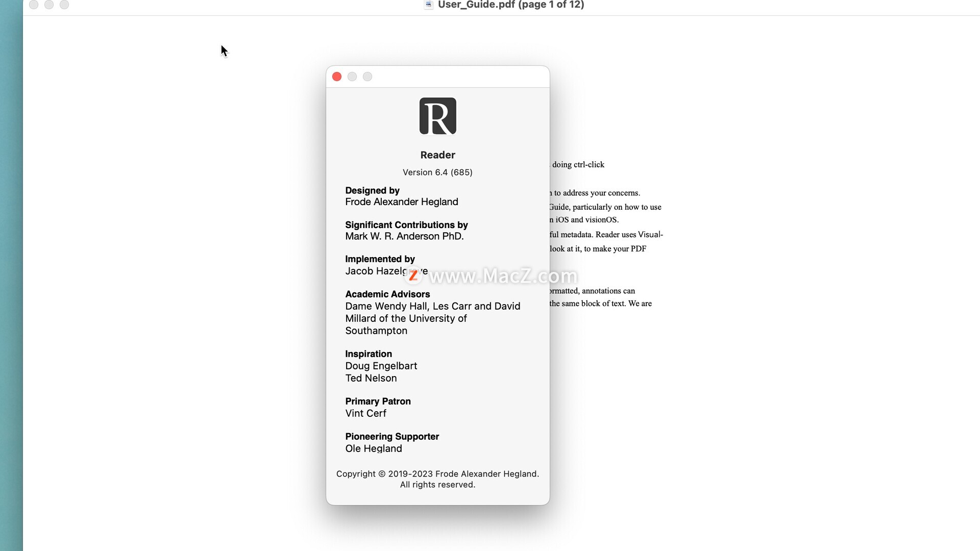Click the name 'Ole Hegland'
The image size is (980, 551).
coord(374,448)
